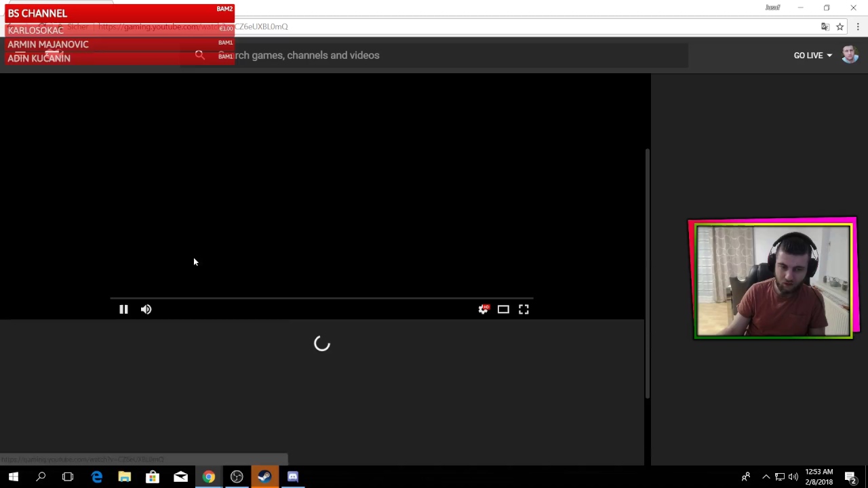Open the Chrome three-dot menu
The width and height of the screenshot is (868, 488).
click(858, 26)
